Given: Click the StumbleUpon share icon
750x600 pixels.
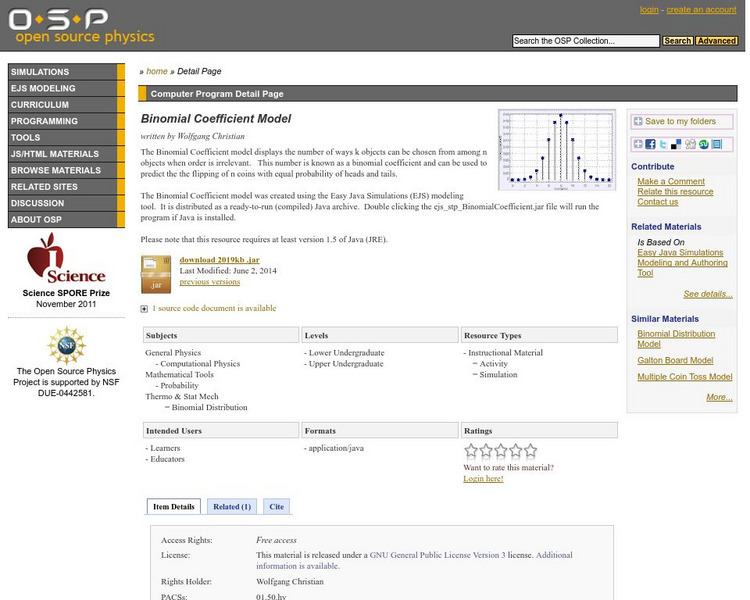Looking at the screenshot, I should tap(703, 145).
